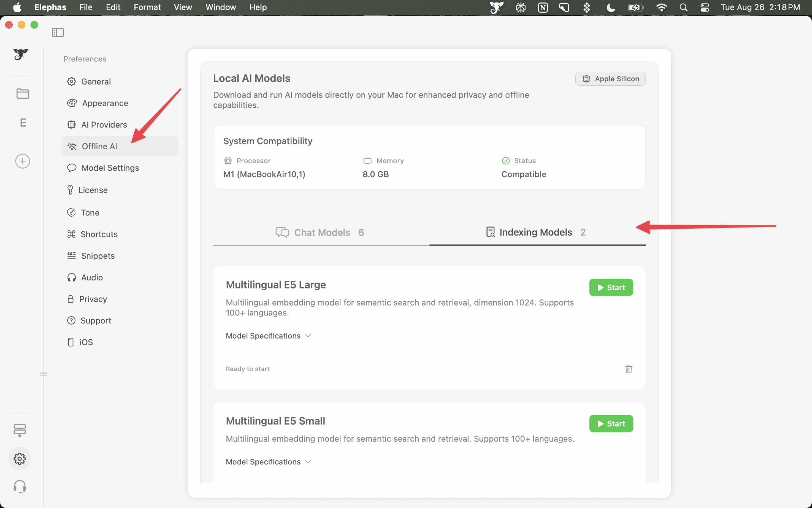The height and width of the screenshot is (508, 812).
Task: Delete Multilingual E5 Large via trash icon
Action: pos(628,369)
